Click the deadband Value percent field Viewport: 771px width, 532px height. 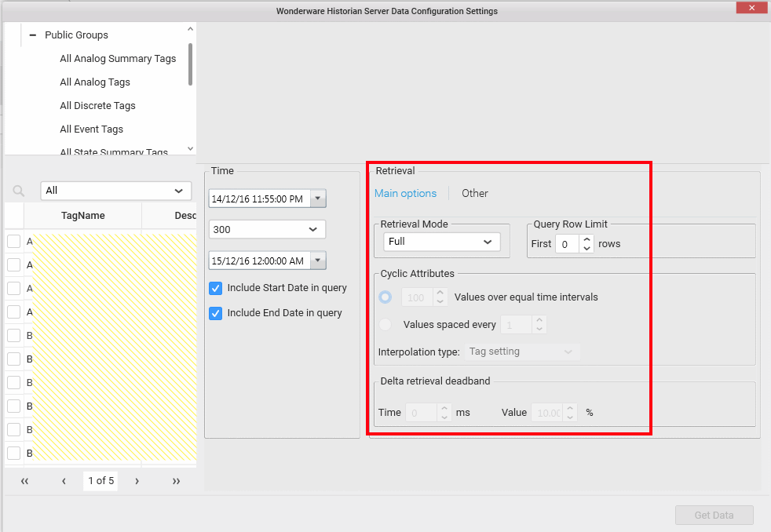[547, 413]
